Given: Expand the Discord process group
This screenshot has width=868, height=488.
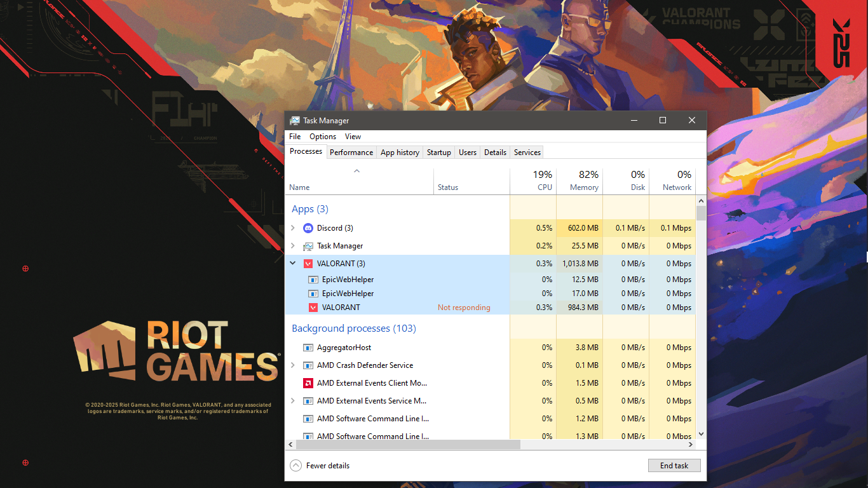Looking at the screenshot, I should coord(293,228).
